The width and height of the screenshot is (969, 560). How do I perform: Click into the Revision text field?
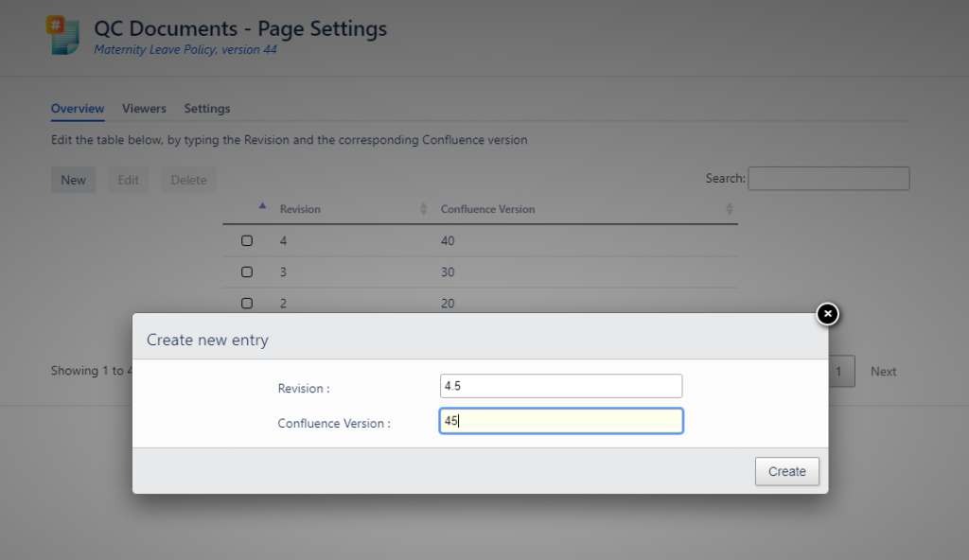(x=560, y=386)
